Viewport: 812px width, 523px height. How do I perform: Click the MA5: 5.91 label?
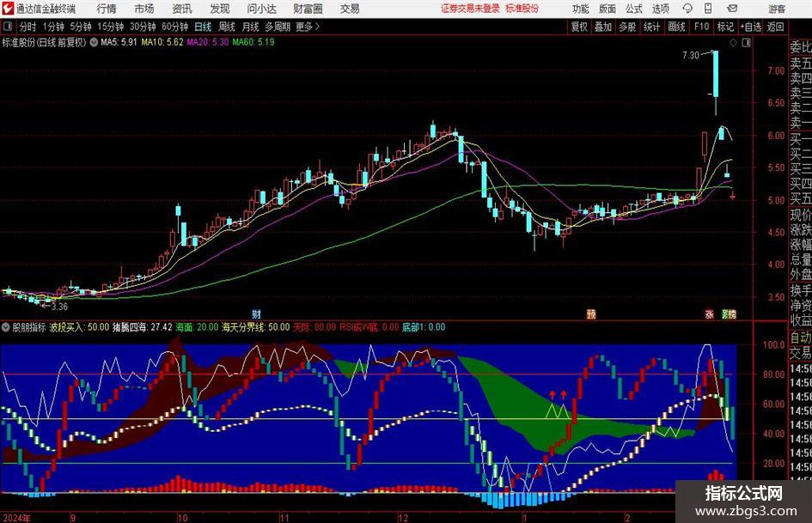(119, 42)
